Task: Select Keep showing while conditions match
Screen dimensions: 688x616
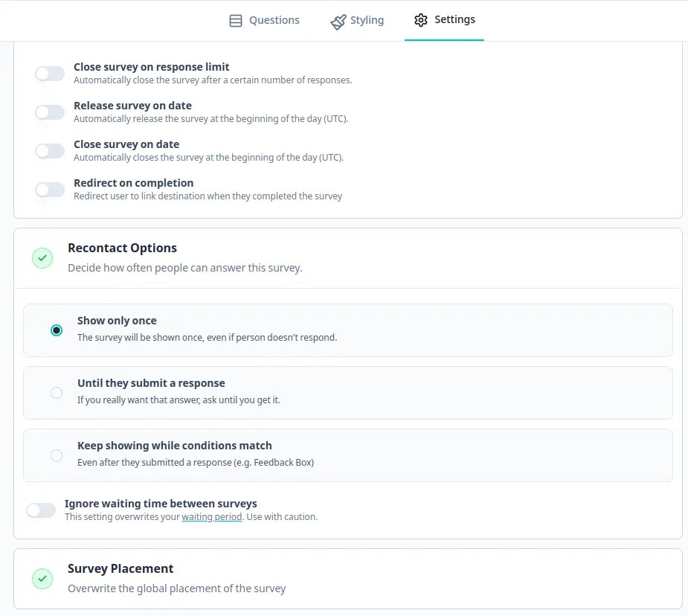Action: point(57,455)
